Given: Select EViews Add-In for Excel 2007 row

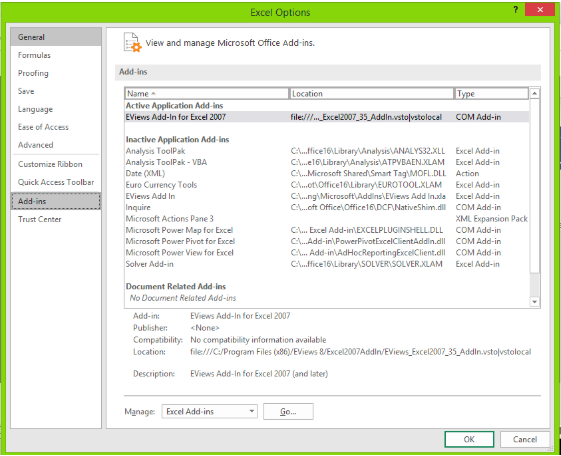Looking at the screenshot, I should pyautogui.click(x=326, y=117).
